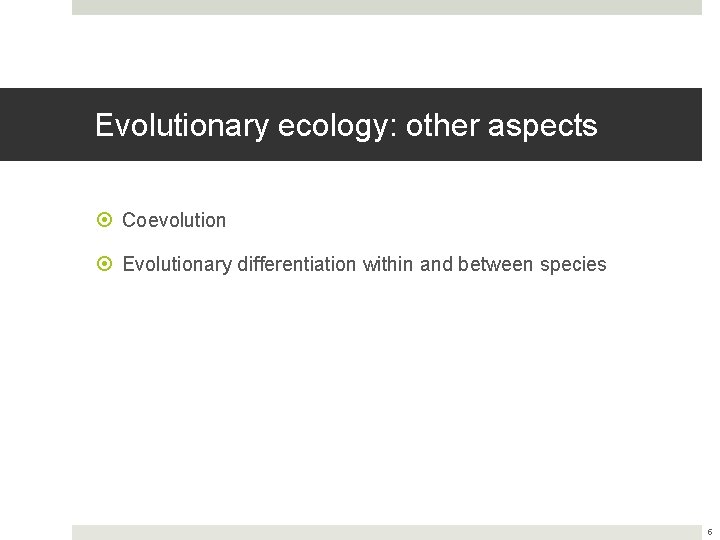
Task: Click the slide number 6 in the corner
Action: [709, 532]
